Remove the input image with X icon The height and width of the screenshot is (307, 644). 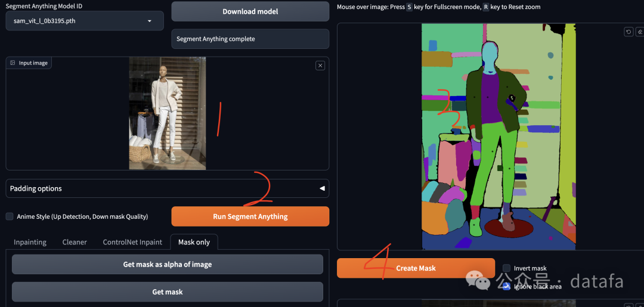pos(320,66)
